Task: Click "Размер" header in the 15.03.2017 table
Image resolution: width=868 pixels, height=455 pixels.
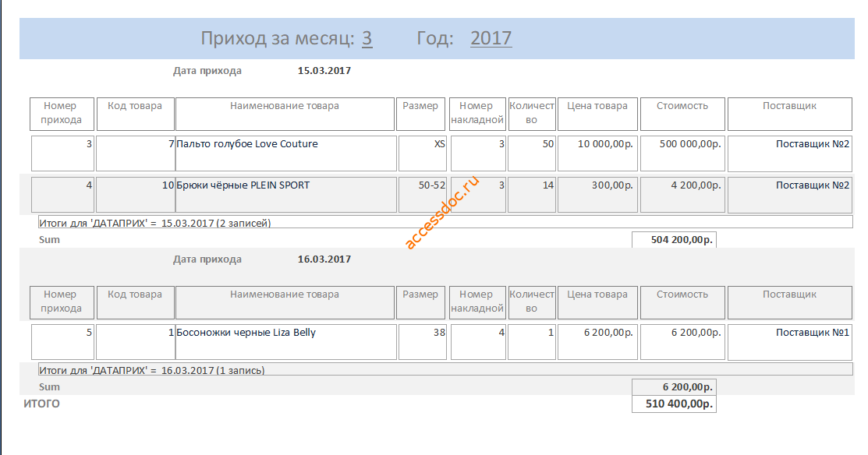Action: tap(420, 114)
